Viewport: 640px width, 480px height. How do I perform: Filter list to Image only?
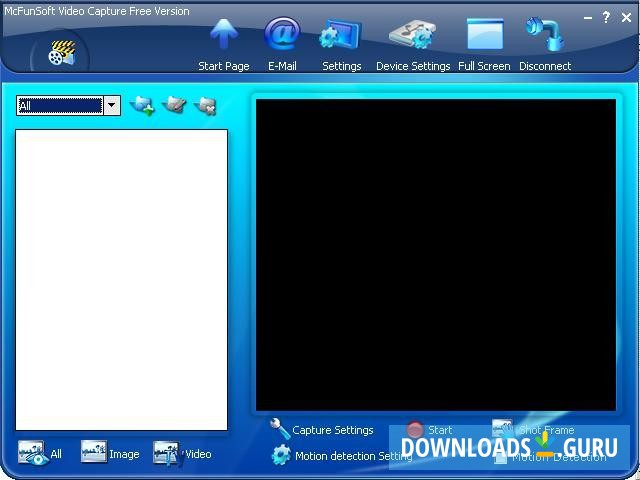[110, 453]
